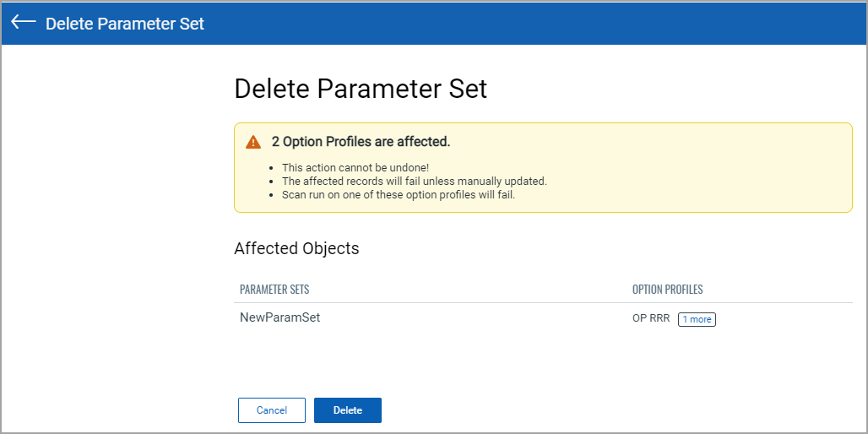Click the OPTION PROFILES column header
868x434 pixels.
coord(667,290)
